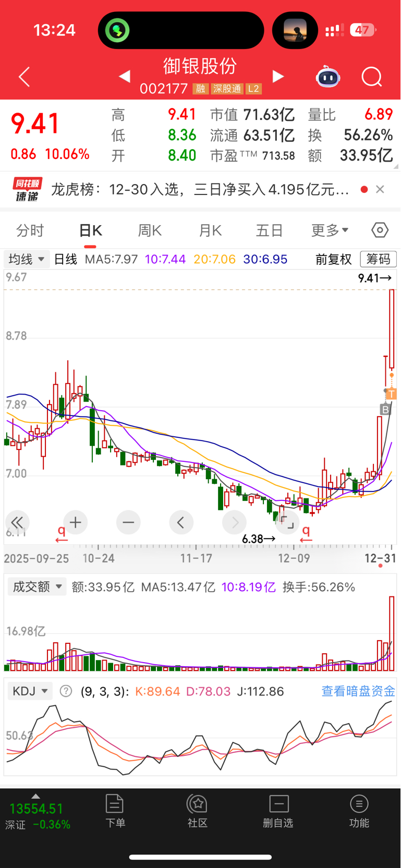This screenshot has height=868, width=401.
Task: Tap the left red q marker
Action: point(62,533)
